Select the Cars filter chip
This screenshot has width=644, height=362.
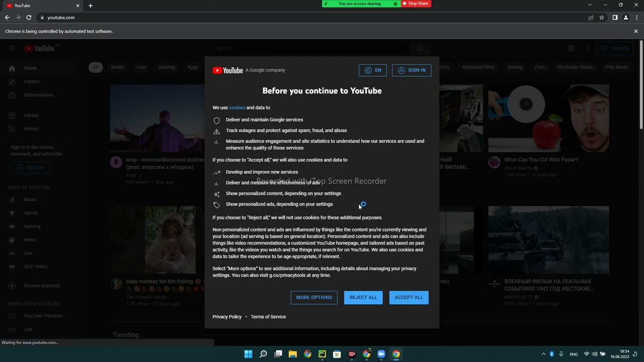(x=539, y=67)
